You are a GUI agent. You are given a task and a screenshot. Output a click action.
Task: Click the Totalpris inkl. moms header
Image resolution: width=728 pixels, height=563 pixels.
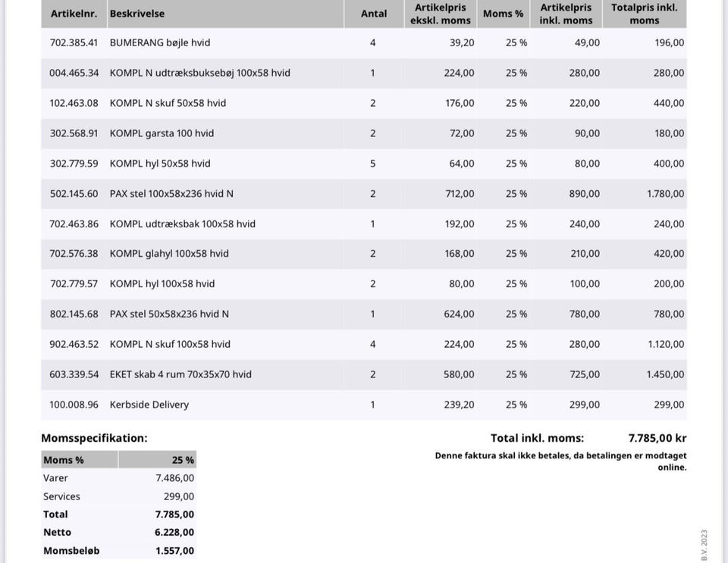tap(644, 14)
